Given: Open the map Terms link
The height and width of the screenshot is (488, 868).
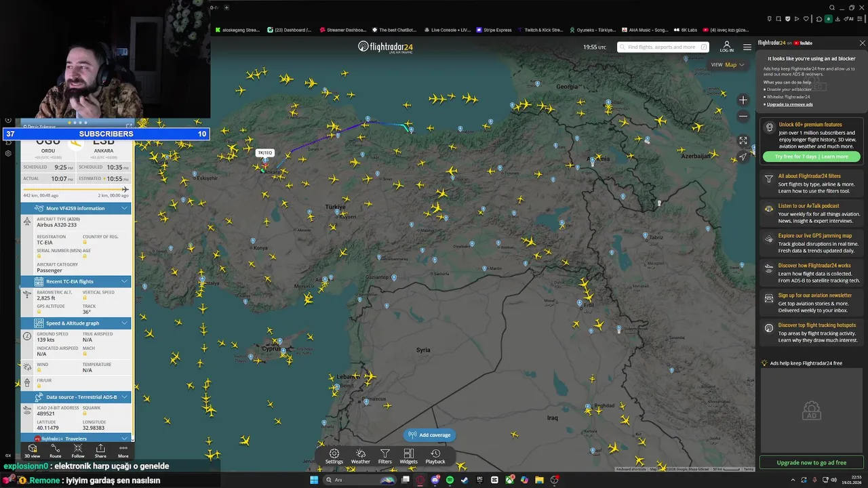Looking at the screenshot, I should point(749,469).
